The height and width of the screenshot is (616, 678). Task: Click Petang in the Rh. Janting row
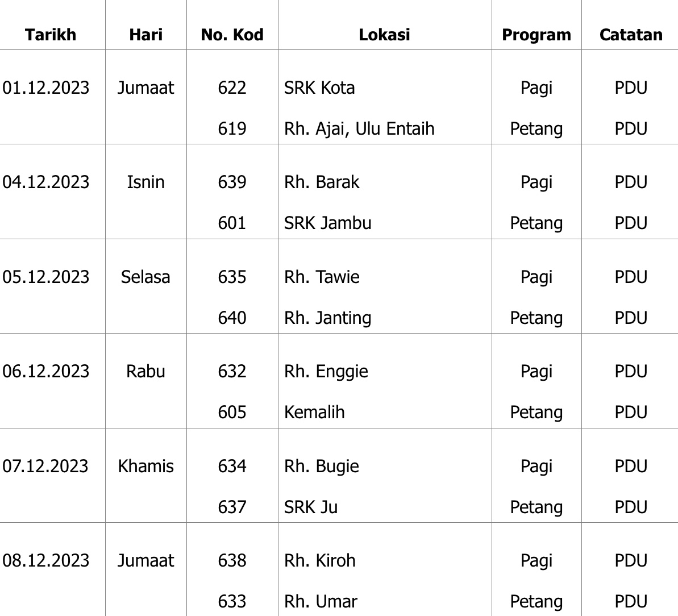tap(536, 318)
